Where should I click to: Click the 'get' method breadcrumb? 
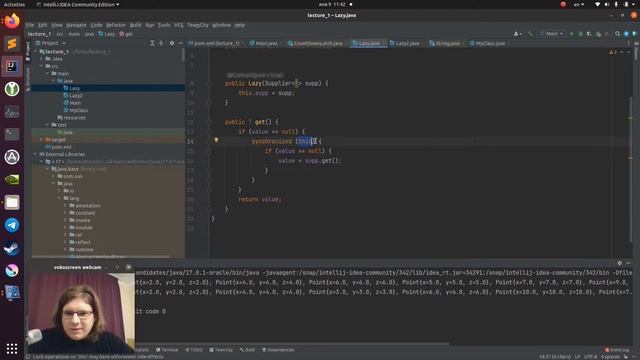pos(126,34)
